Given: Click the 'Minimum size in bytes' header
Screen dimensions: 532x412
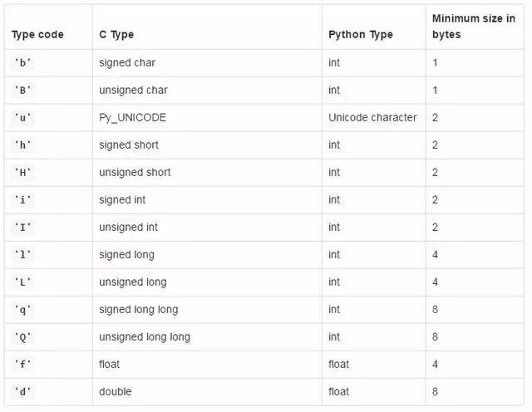Looking at the screenshot, I should click(x=474, y=27).
